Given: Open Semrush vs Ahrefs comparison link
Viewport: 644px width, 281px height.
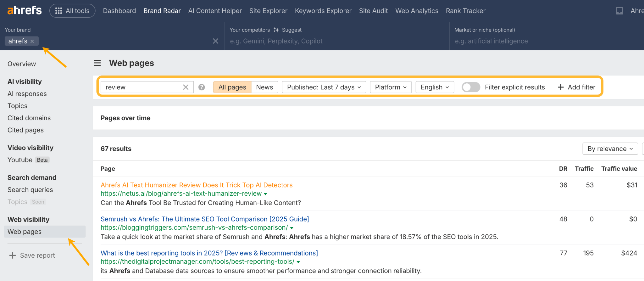Looking at the screenshot, I should pos(205,219).
